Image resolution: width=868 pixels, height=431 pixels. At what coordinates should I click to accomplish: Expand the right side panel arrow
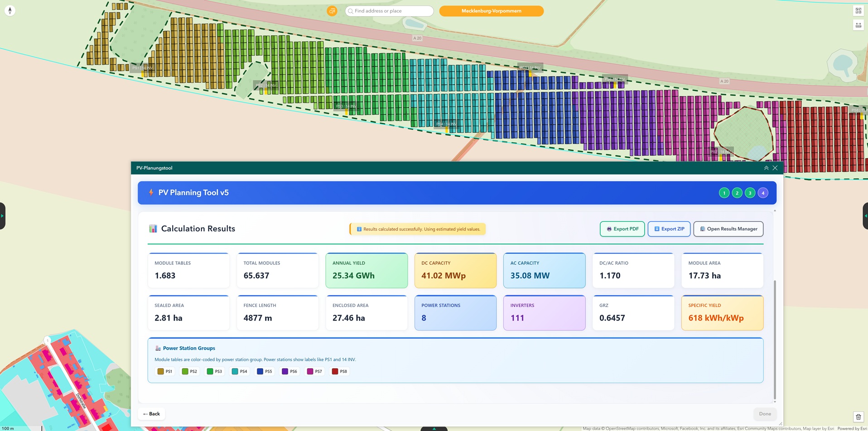pyautogui.click(x=865, y=216)
